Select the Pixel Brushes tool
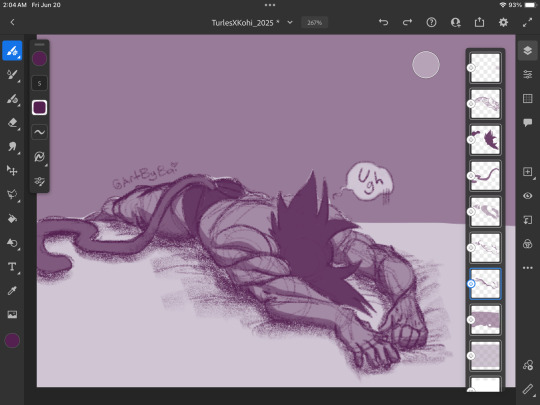 tap(12, 51)
